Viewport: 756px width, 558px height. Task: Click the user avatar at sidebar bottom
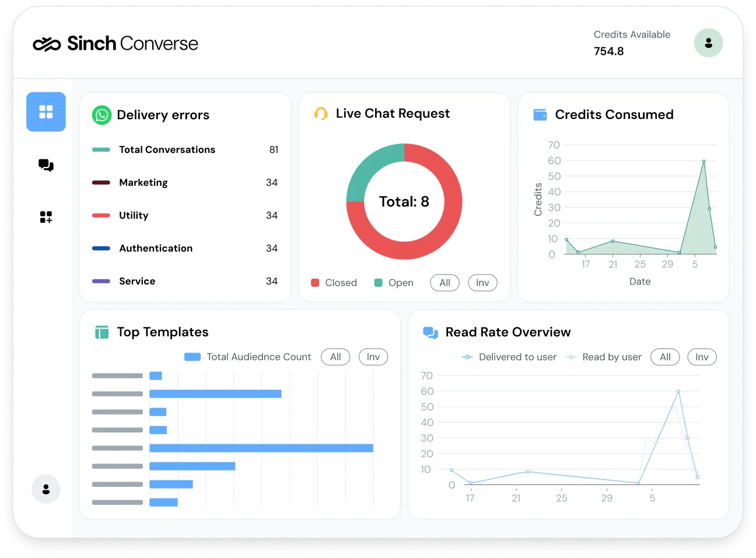click(x=46, y=489)
